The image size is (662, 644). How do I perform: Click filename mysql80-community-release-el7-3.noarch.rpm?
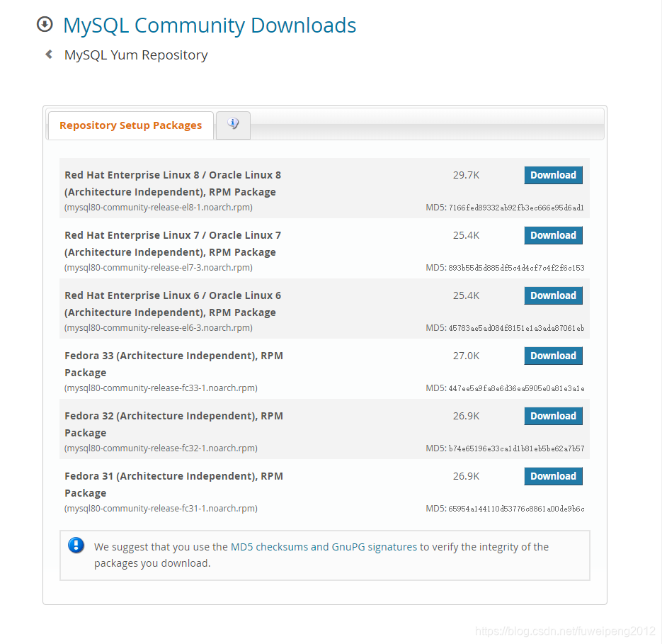(x=159, y=268)
